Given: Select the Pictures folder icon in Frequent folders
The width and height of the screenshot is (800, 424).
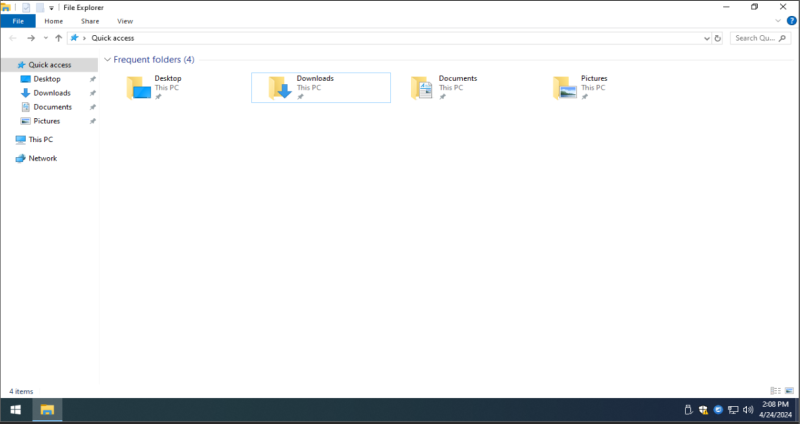Looking at the screenshot, I should coord(564,88).
